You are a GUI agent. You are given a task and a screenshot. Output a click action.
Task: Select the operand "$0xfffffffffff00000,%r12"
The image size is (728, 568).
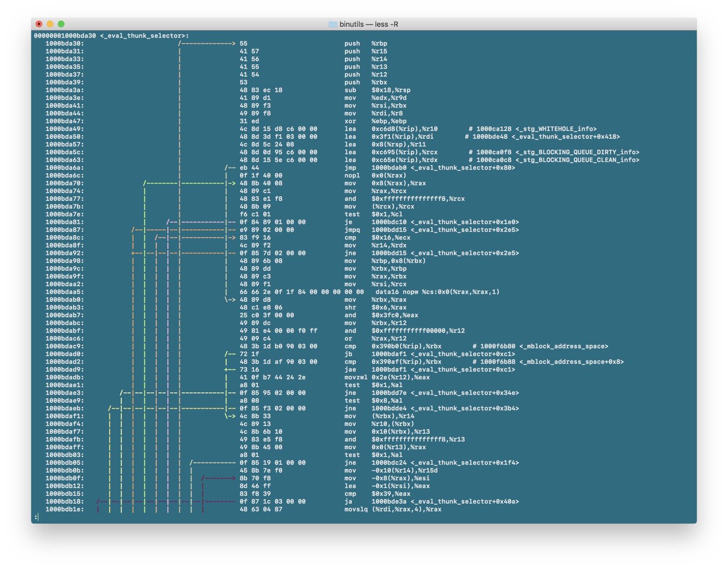pos(418,331)
